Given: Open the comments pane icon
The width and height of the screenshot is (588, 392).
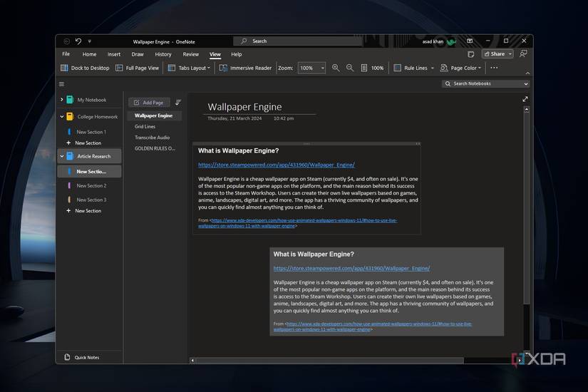Looking at the screenshot, I should point(523,54).
